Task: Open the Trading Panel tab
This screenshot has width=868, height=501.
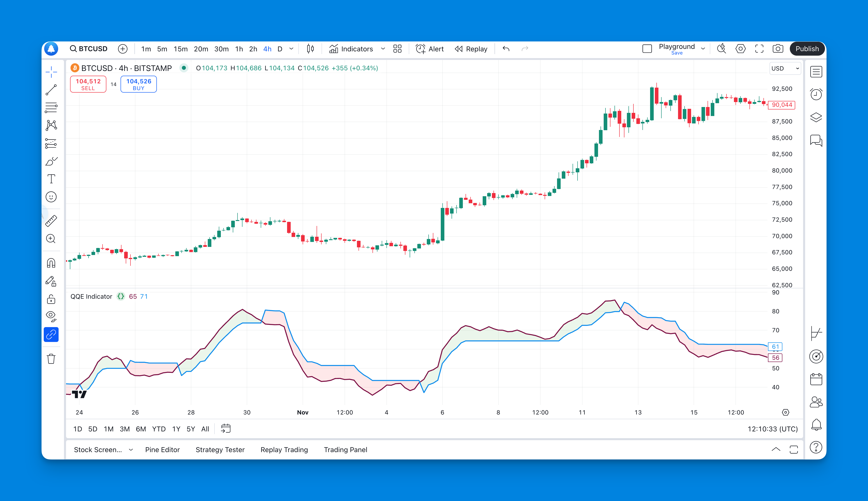Action: (345, 450)
